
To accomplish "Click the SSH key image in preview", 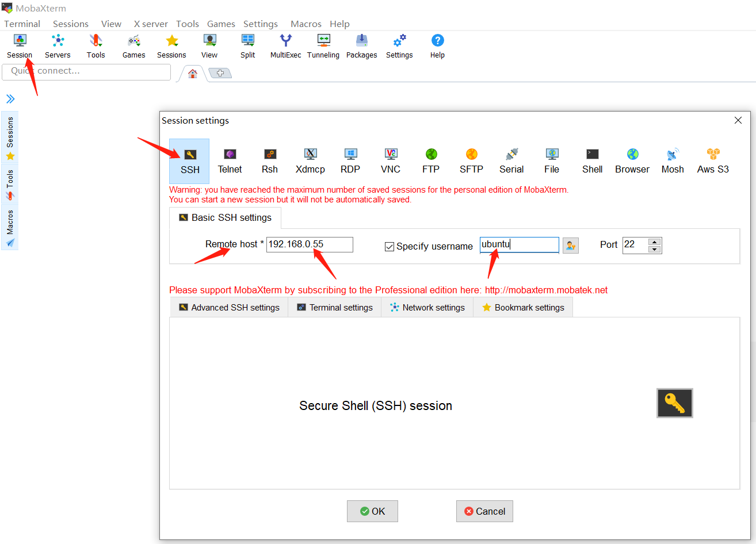I will (675, 403).
